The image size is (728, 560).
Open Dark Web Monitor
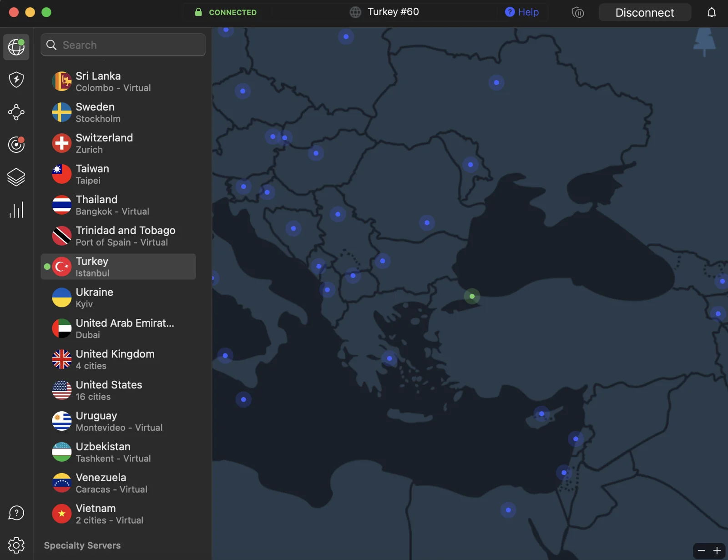coord(16,145)
